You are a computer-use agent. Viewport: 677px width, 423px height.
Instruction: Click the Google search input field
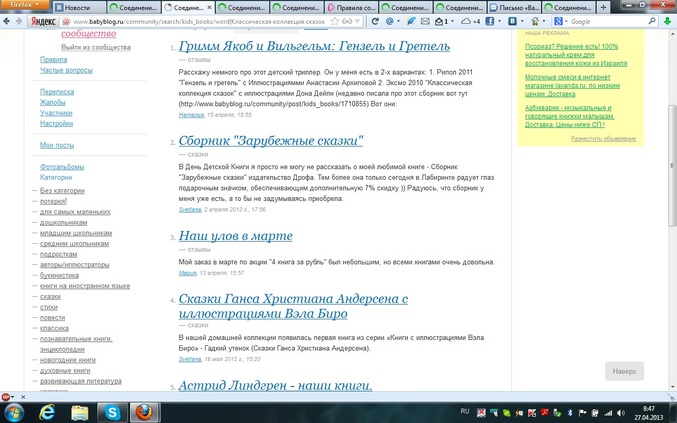[600, 21]
